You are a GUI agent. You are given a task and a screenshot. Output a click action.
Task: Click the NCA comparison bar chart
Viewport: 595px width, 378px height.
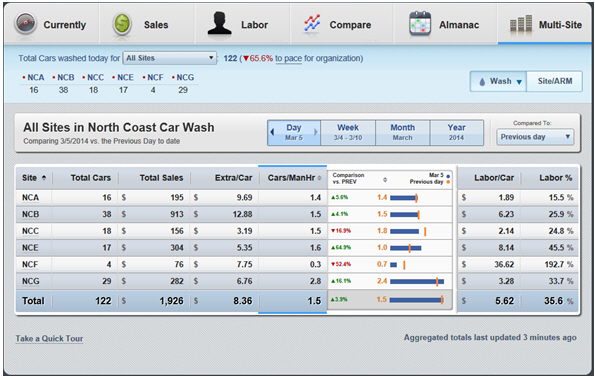pyautogui.click(x=404, y=198)
